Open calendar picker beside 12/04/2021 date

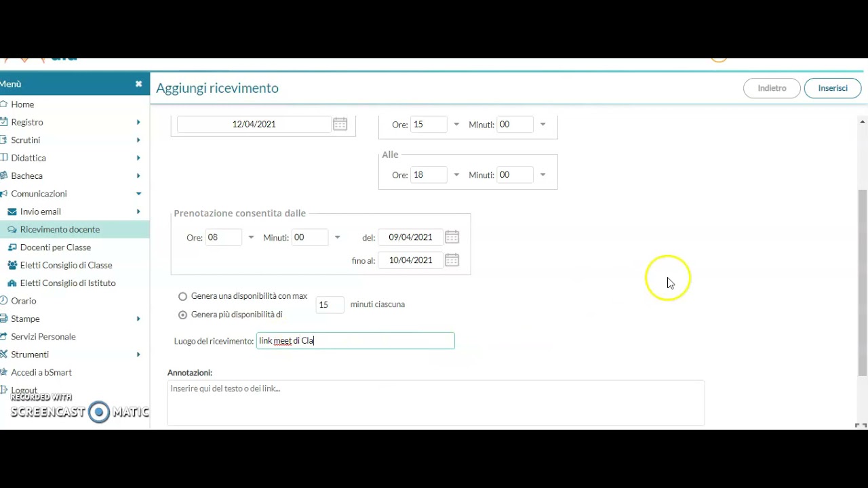[340, 124]
